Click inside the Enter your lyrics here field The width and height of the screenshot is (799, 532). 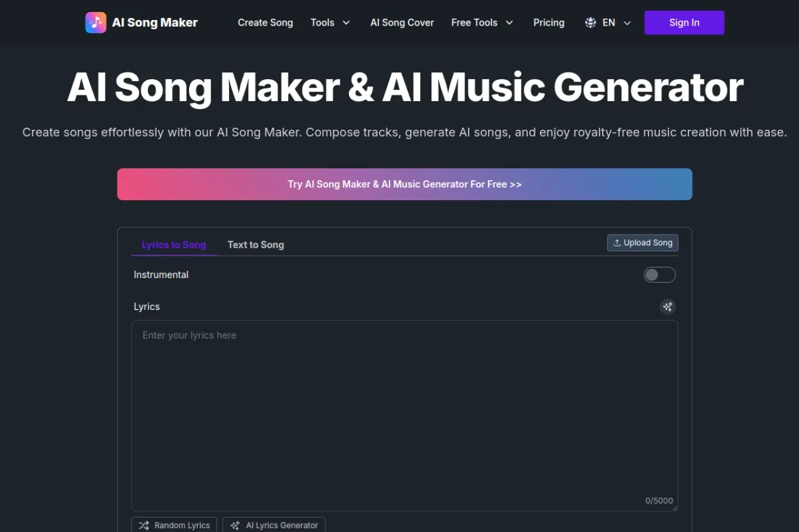pyautogui.click(x=404, y=416)
